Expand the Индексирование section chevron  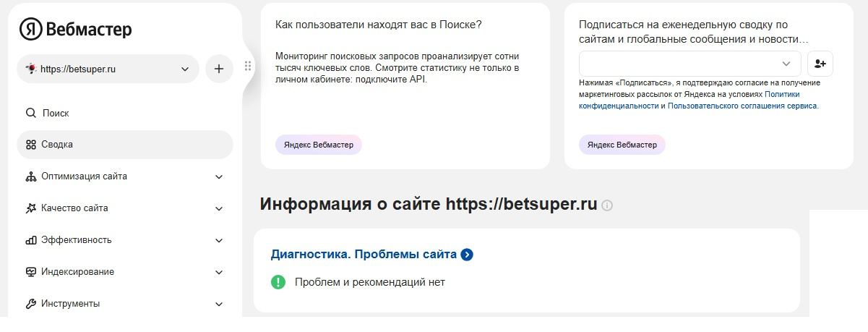(x=220, y=272)
